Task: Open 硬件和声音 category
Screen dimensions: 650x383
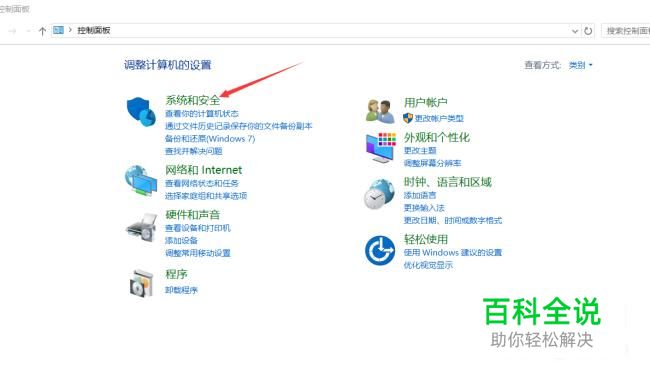Action: pyautogui.click(x=192, y=215)
